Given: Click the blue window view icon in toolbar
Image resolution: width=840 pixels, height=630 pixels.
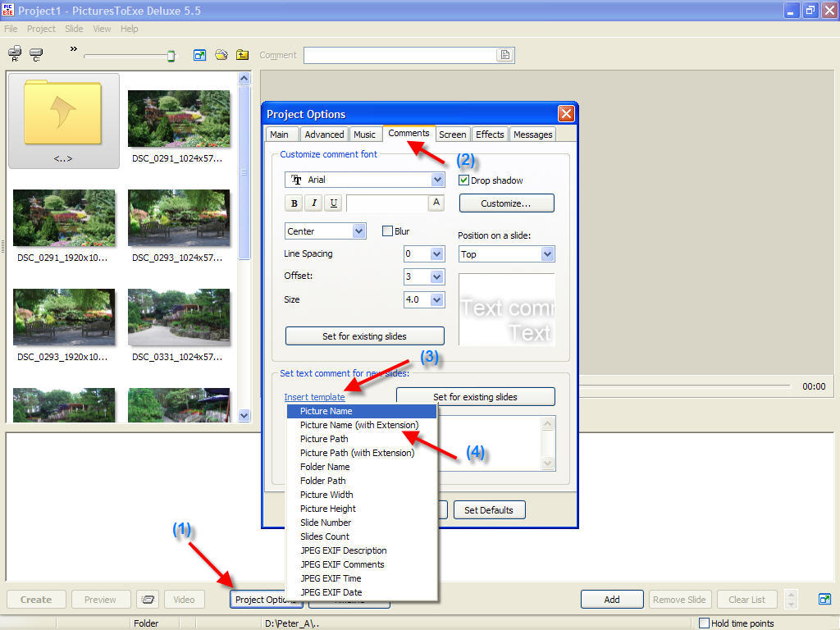Looking at the screenshot, I should 200,55.
